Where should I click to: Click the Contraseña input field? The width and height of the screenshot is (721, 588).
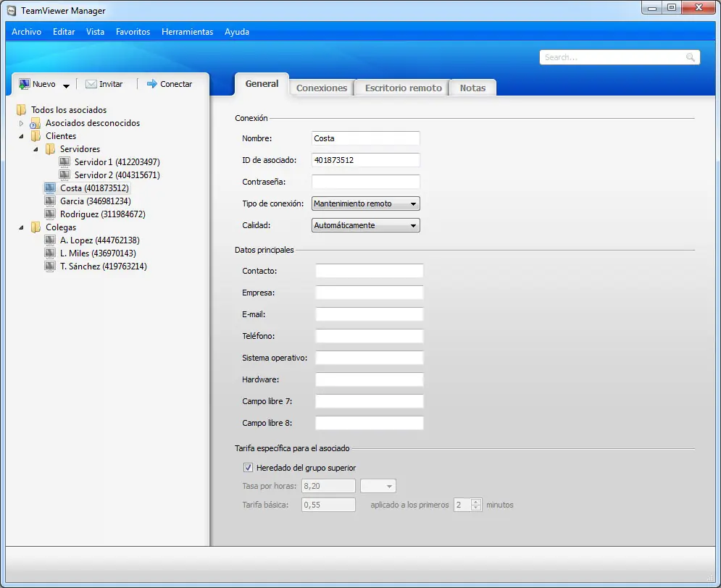(365, 182)
